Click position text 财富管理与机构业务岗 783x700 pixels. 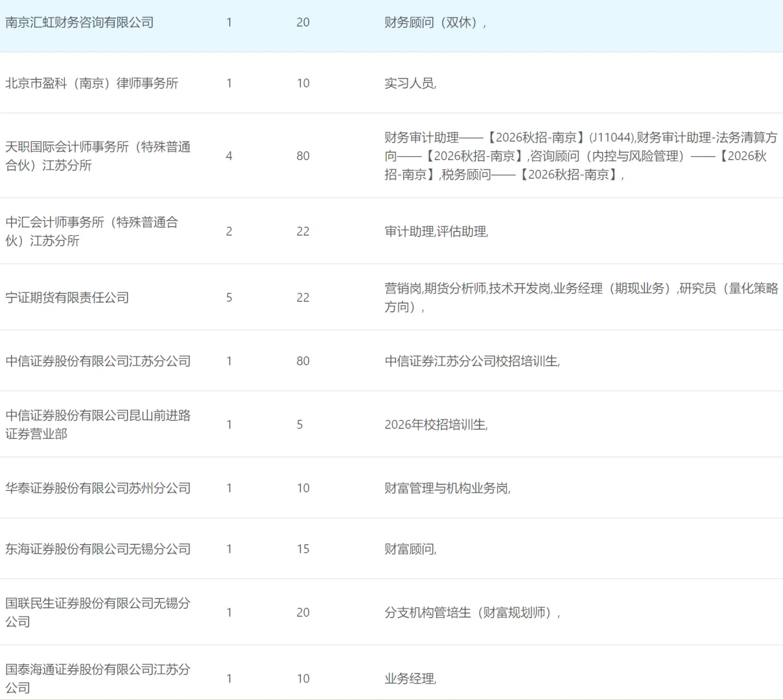(447, 488)
